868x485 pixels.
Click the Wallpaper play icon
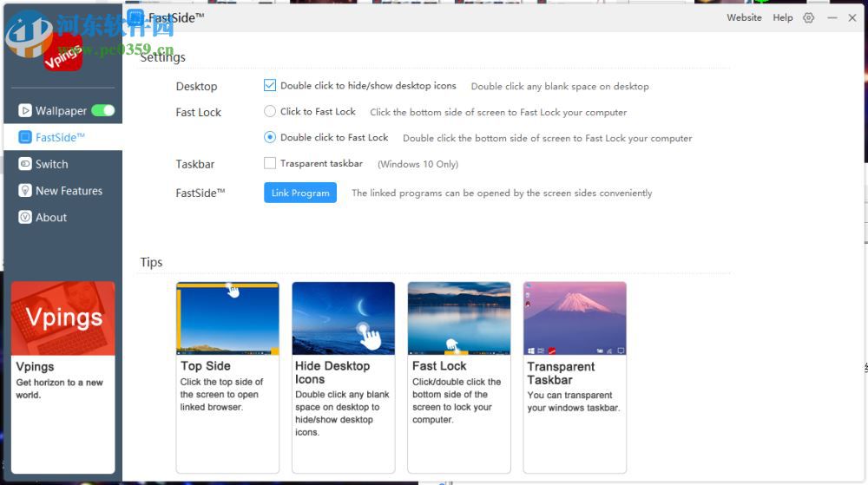(25, 110)
